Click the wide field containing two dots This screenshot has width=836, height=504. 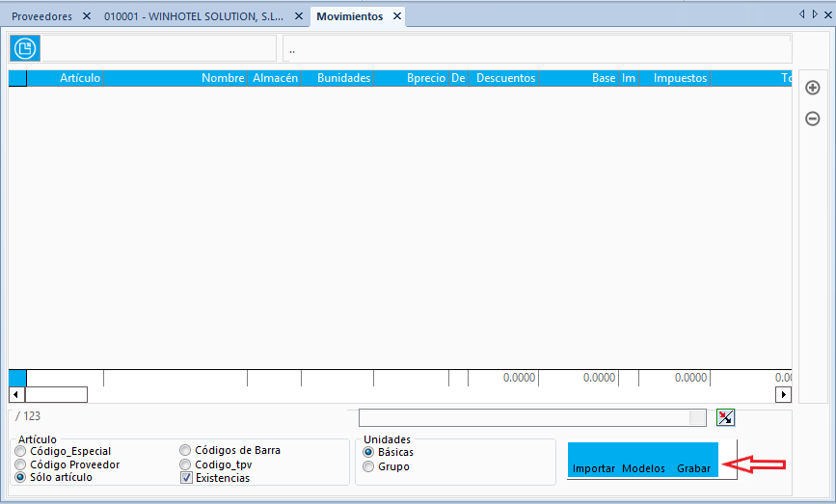click(537, 48)
